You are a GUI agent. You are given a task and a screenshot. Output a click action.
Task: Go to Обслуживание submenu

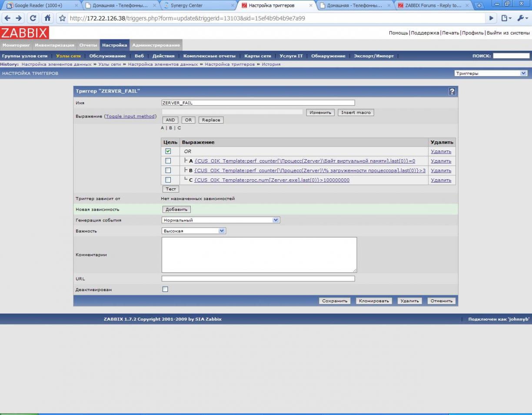(107, 56)
